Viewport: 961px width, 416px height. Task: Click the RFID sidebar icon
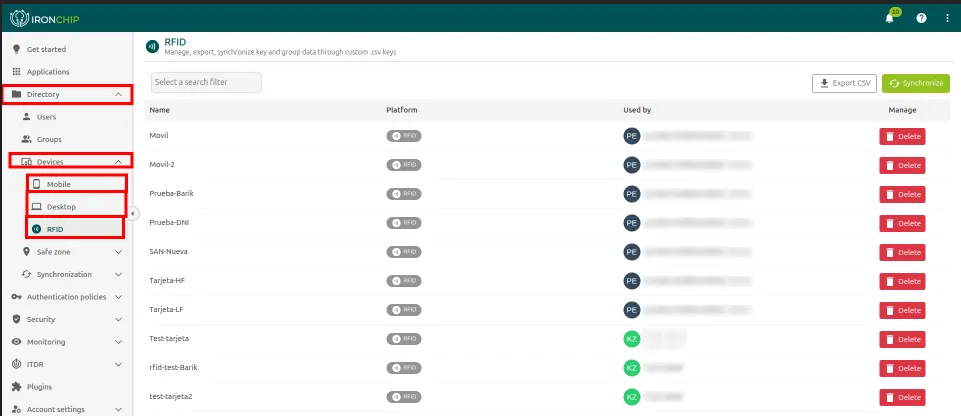point(36,229)
